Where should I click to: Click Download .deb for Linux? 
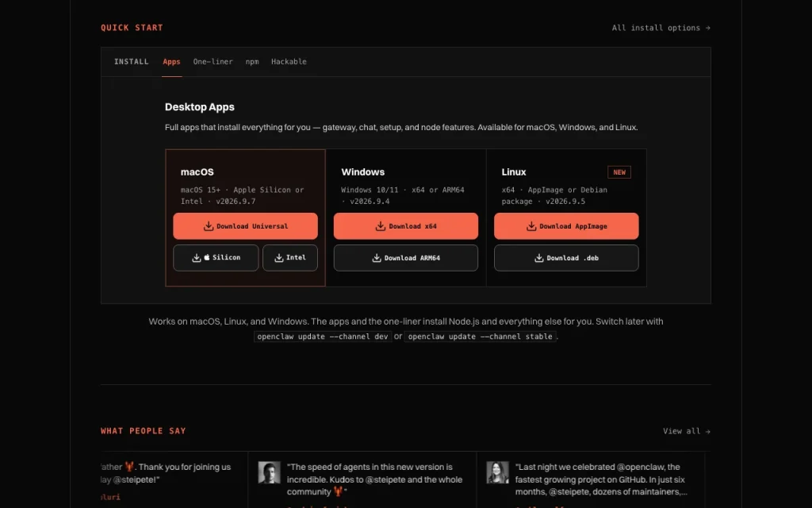pyautogui.click(x=566, y=258)
